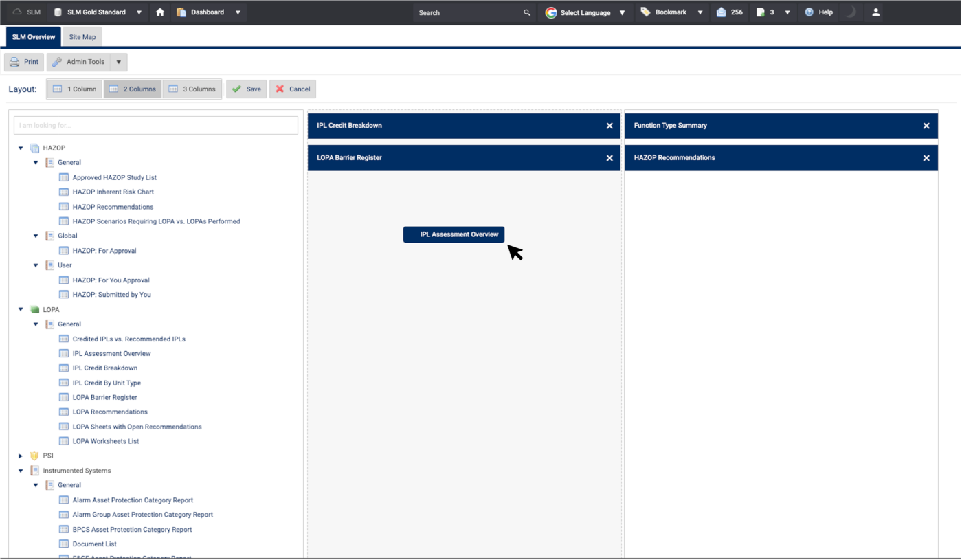
Task: Open the 256 messages inbox icon
Action: (x=721, y=12)
